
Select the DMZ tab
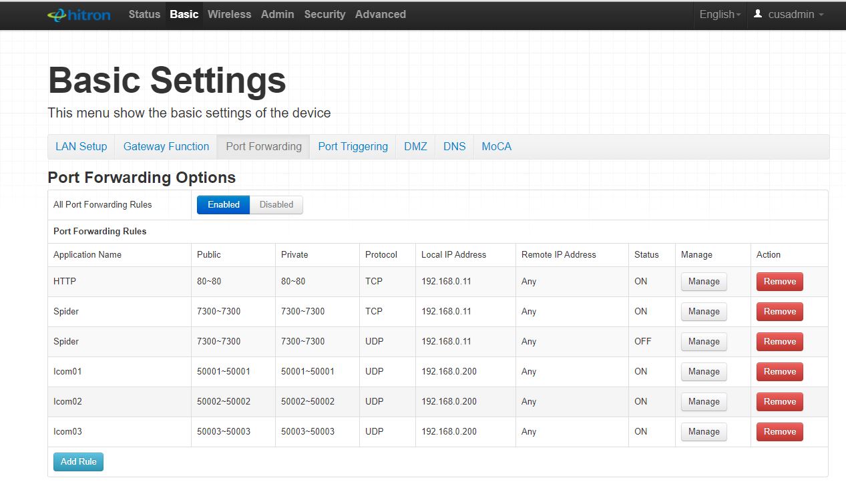coord(415,147)
